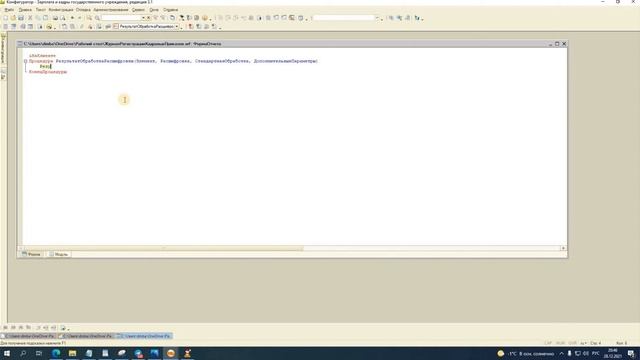Click the Print toolbar icon
640x360 pixels.
[x=55, y=18]
